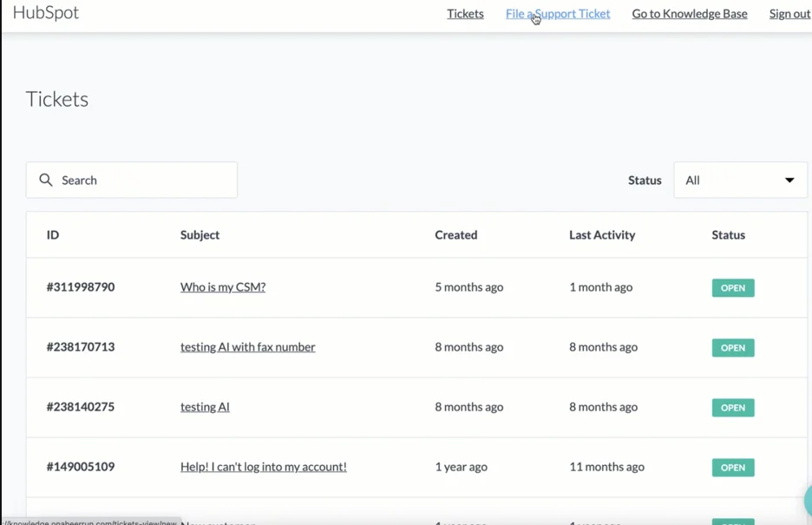Sign out of HubSpot
Image resolution: width=812 pixels, height=525 pixels.
coord(789,13)
